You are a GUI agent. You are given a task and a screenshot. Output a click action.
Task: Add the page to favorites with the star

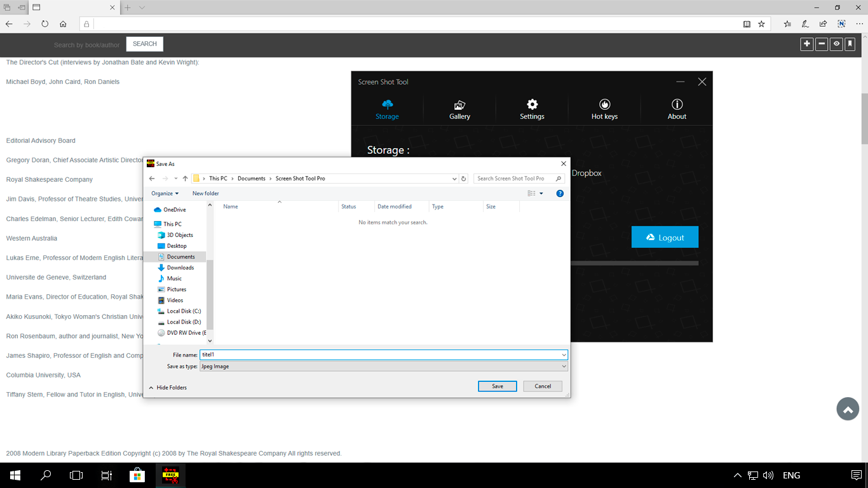click(x=761, y=24)
